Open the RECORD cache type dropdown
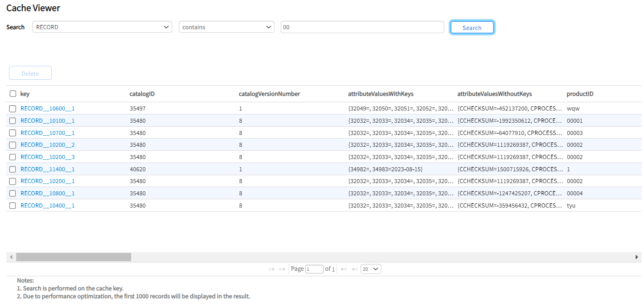The height and width of the screenshot is (305, 644). 102,27
